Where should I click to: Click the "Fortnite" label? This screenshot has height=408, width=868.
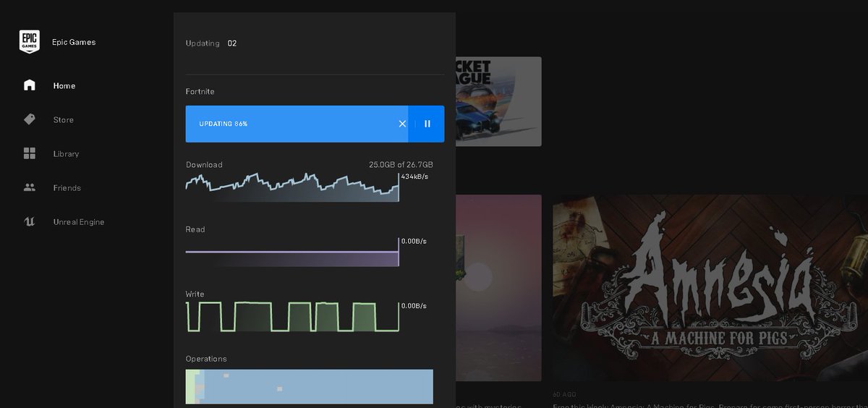coord(200,91)
